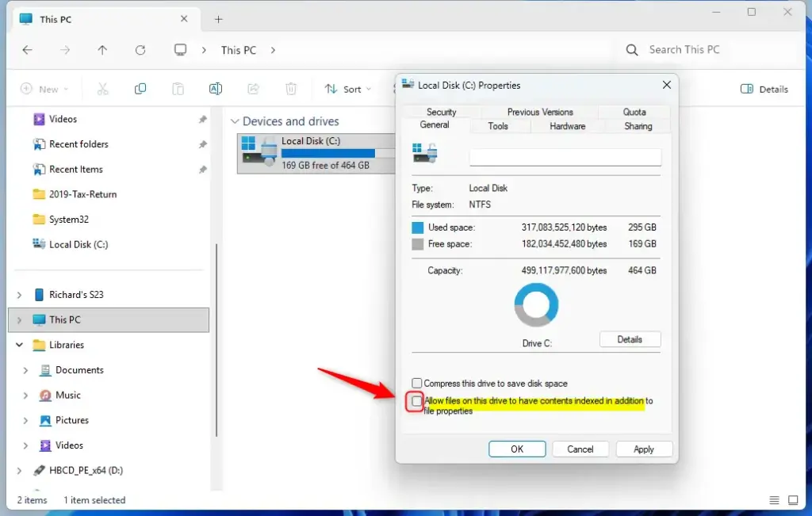Image resolution: width=812 pixels, height=516 pixels.
Task: Switch to the Hardware tab
Action: click(568, 126)
